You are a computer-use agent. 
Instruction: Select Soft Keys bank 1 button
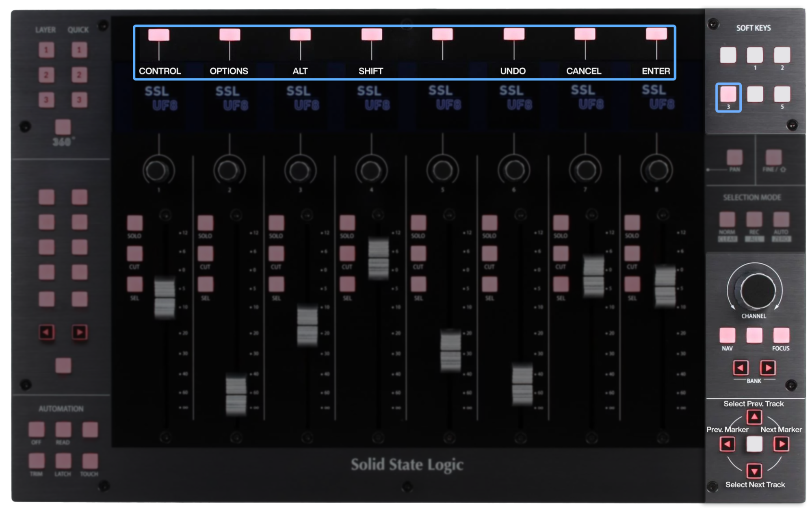pos(755,55)
